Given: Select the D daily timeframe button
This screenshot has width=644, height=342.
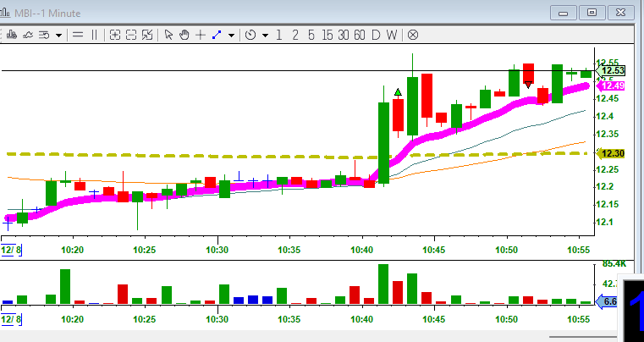Looking at the screenshot, I should [377, 35].
